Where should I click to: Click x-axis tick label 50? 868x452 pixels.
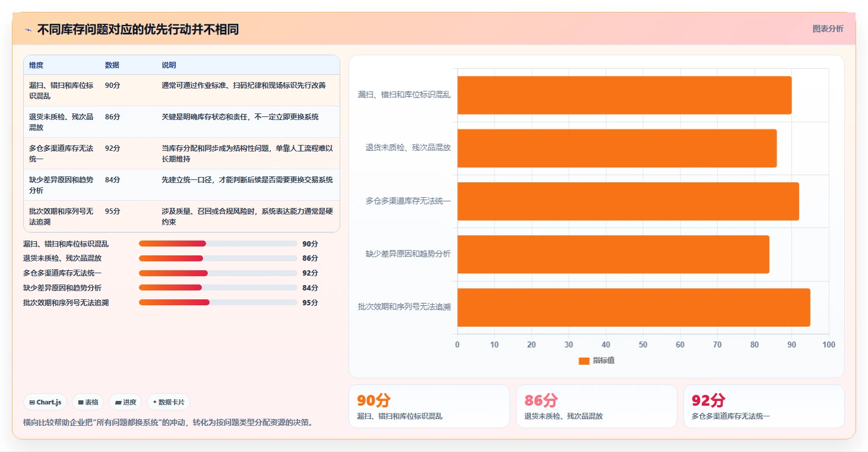[x=643, y=345]
